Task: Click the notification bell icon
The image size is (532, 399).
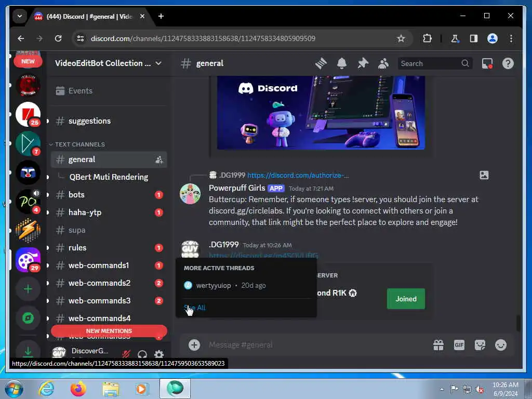Action: [x=342, y=63]
